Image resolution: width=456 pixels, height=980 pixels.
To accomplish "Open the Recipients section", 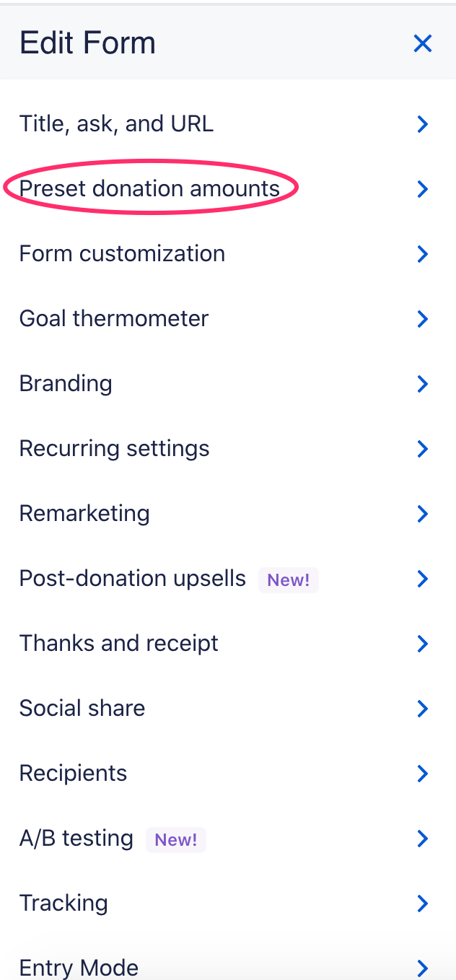I will (73, 774).
